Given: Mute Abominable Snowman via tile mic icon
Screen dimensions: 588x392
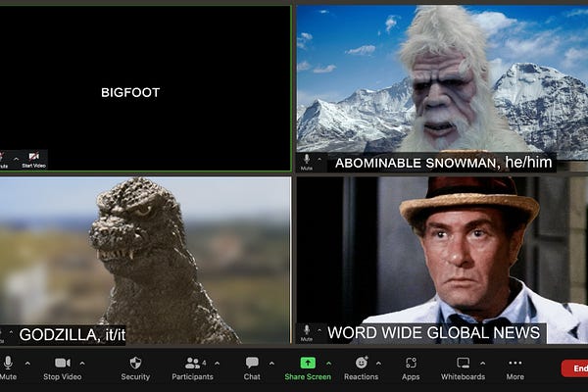Looking at the screenshot, I should click(x=307, y=162).
